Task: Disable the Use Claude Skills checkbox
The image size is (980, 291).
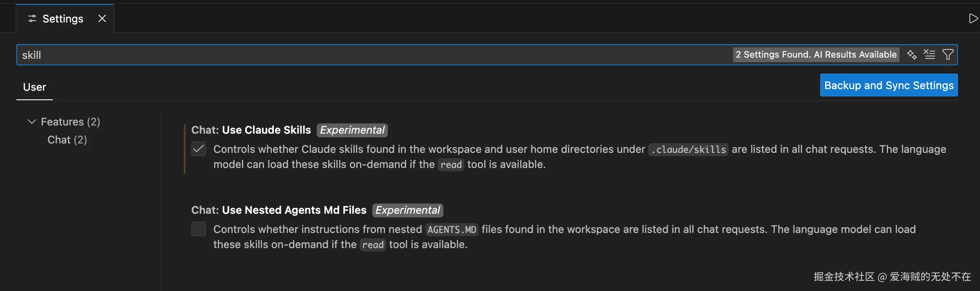Action: pyautogui.click(x=199, y=149)
